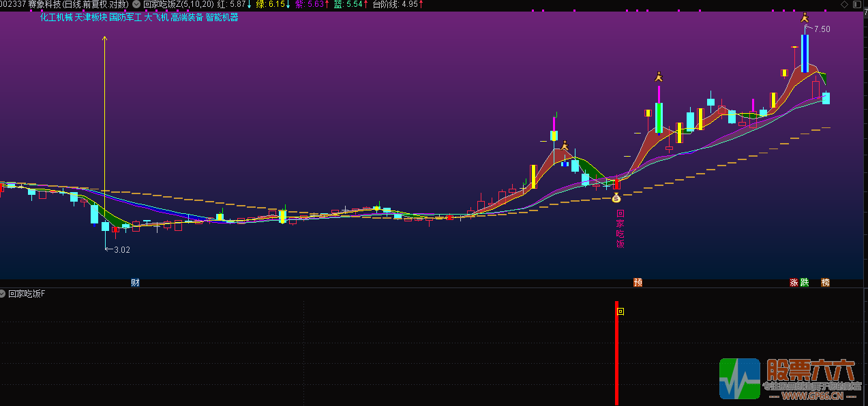Click the 回家吃饭F panel title
The image size is (868, 406).
coord(27,294)
